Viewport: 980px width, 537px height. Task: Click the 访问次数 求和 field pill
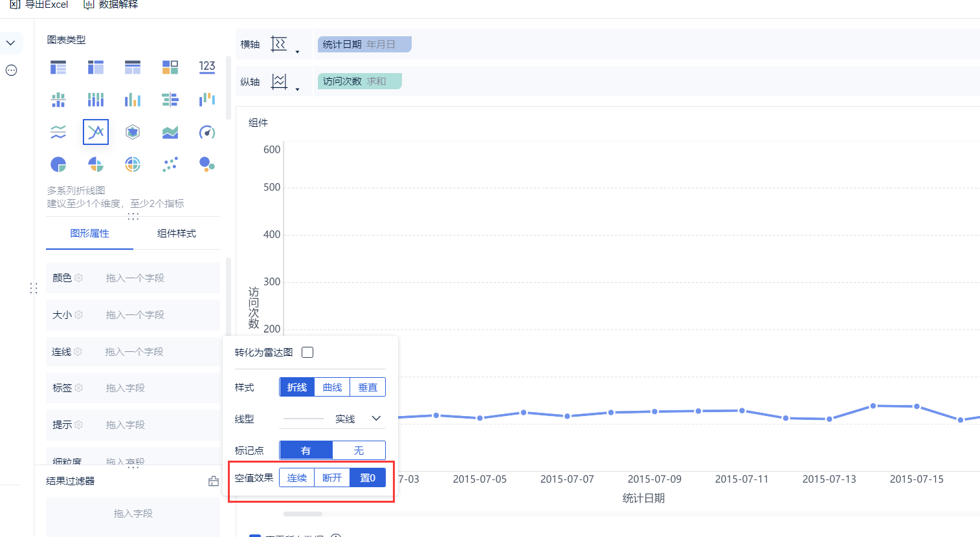[x=359, y=82]
